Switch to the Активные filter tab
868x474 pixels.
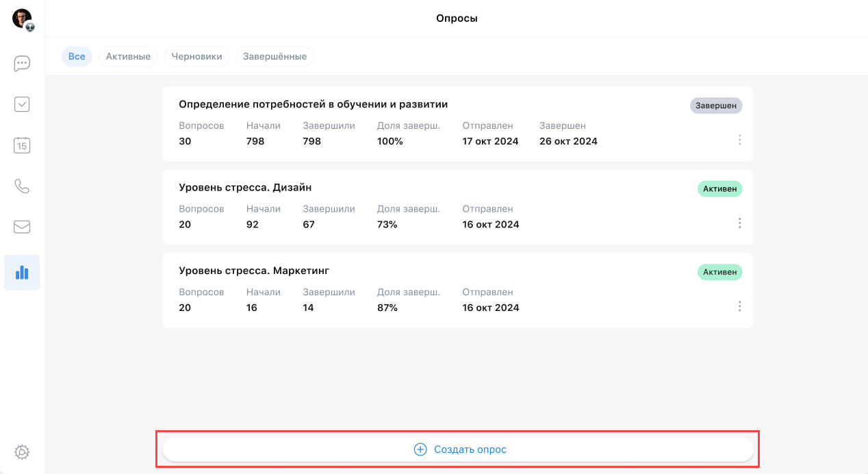128,56
